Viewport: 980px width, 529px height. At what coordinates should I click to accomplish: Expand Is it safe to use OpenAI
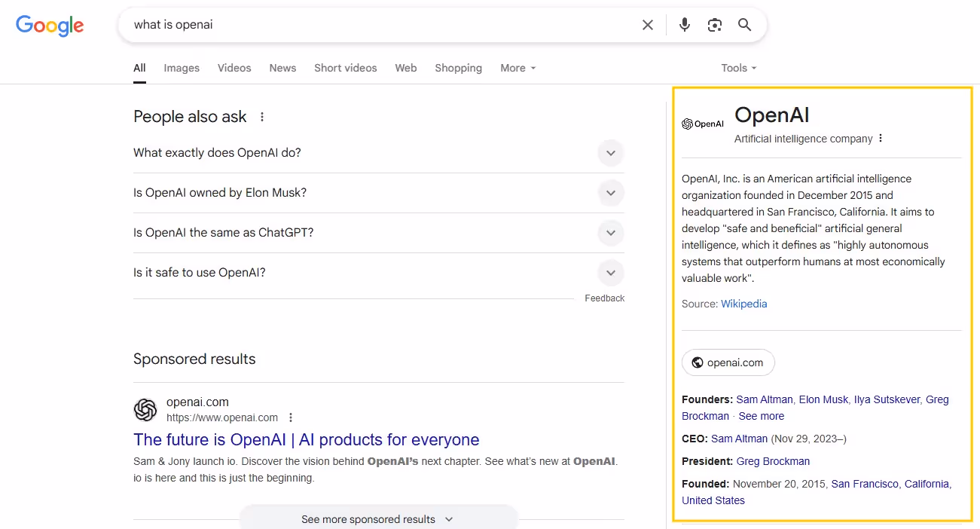[379, 273]
